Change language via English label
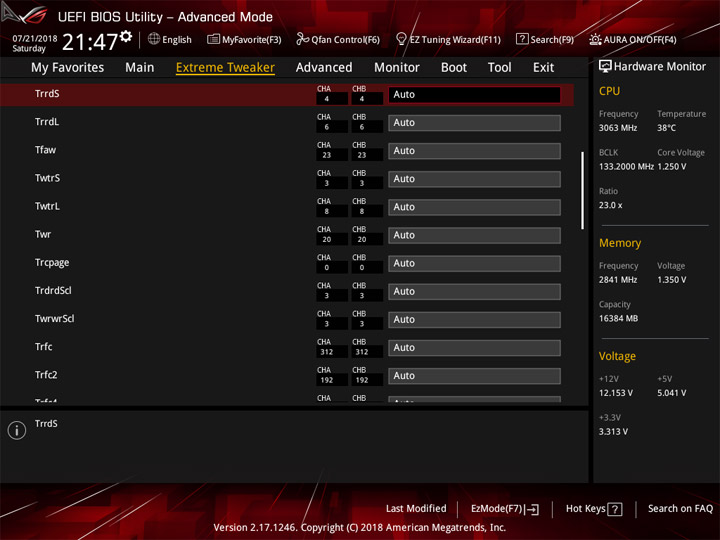This screenshot has height=540, width=720. point(177,40)
